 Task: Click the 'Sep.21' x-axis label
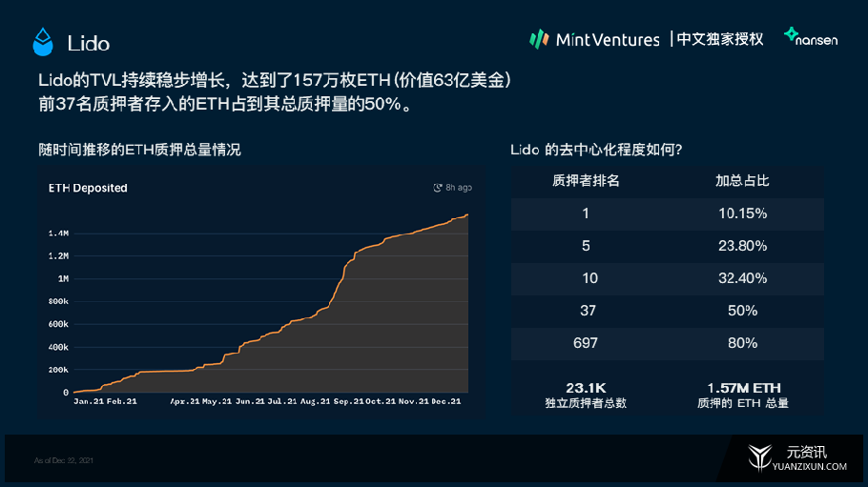click(x=348, y=401)
